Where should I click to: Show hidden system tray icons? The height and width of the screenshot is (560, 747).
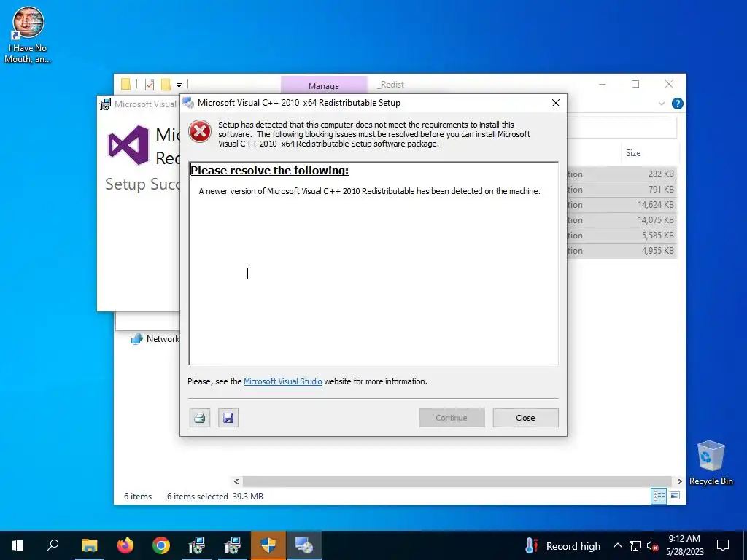(617, 545)
